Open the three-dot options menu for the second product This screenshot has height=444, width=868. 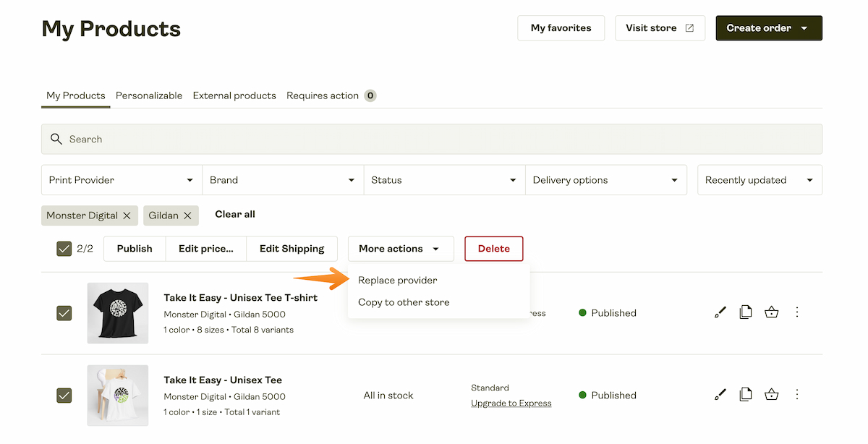coord(797,394)
